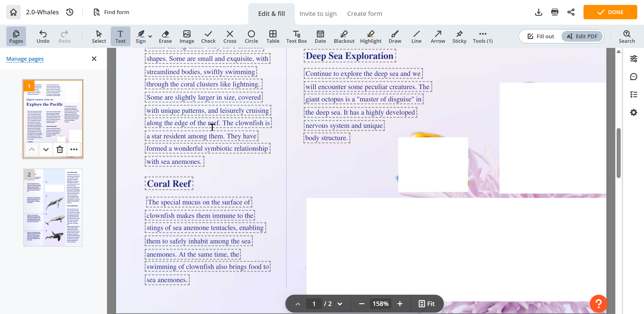Image resolution: width=644 pixels, height=314 pixels.
Task: Click the Deep Sea Exploration heading
Action: 350,56
